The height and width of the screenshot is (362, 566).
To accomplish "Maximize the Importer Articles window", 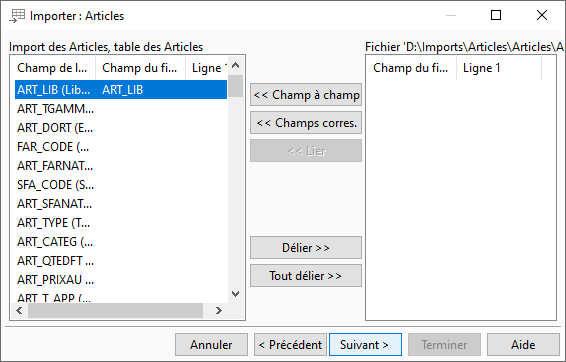I will (496, 15).
